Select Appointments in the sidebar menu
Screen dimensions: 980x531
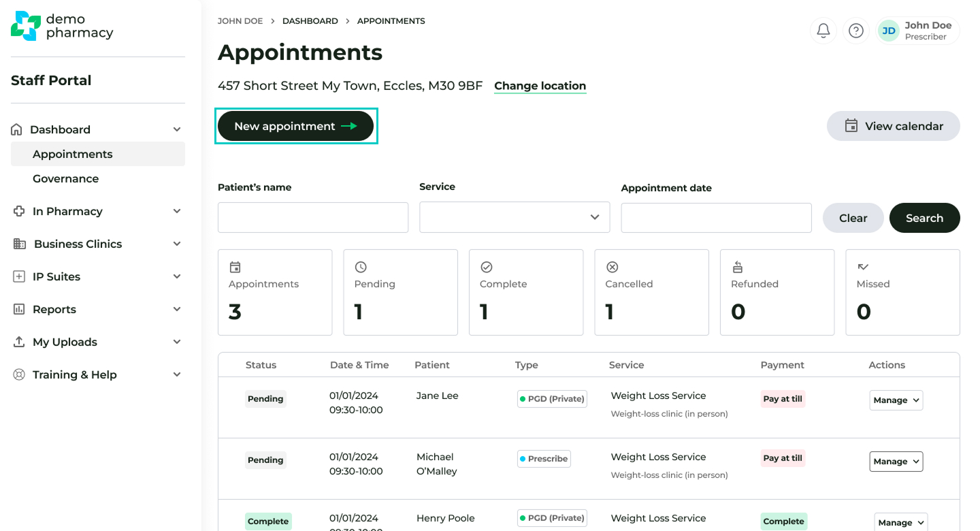(x=72, y=154)
